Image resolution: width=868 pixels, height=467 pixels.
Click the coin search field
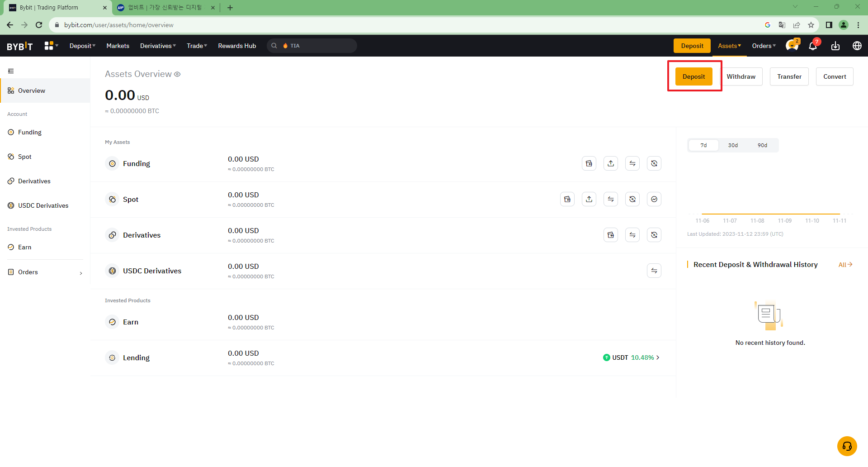coord(316,46)
